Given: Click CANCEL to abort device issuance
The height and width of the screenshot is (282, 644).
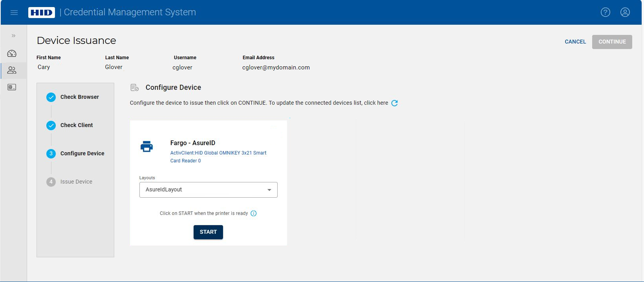Looking at the screenshot, I should click(x=575, y=42).
